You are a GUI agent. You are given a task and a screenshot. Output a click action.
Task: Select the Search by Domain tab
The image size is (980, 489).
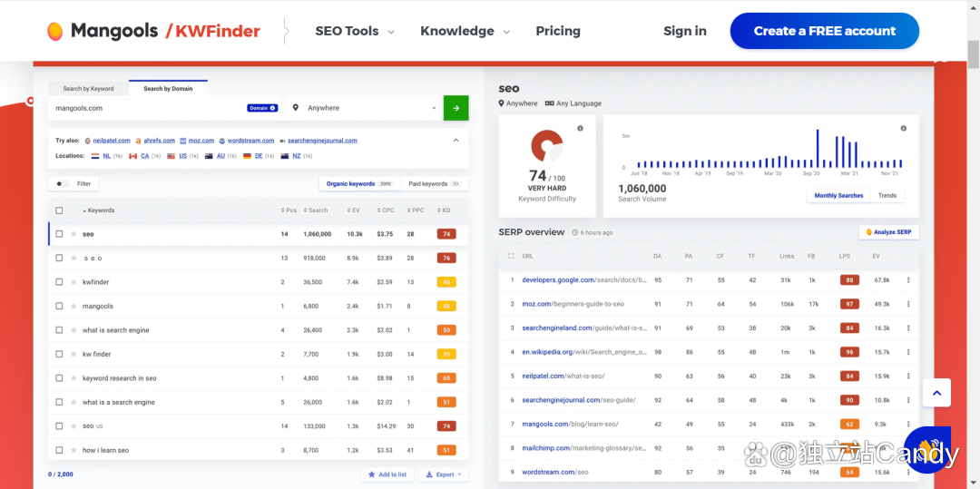click(x=168, y=88)
